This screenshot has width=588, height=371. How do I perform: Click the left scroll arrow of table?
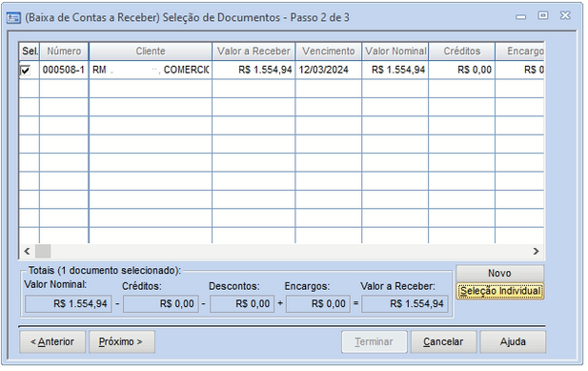(27, 252)
